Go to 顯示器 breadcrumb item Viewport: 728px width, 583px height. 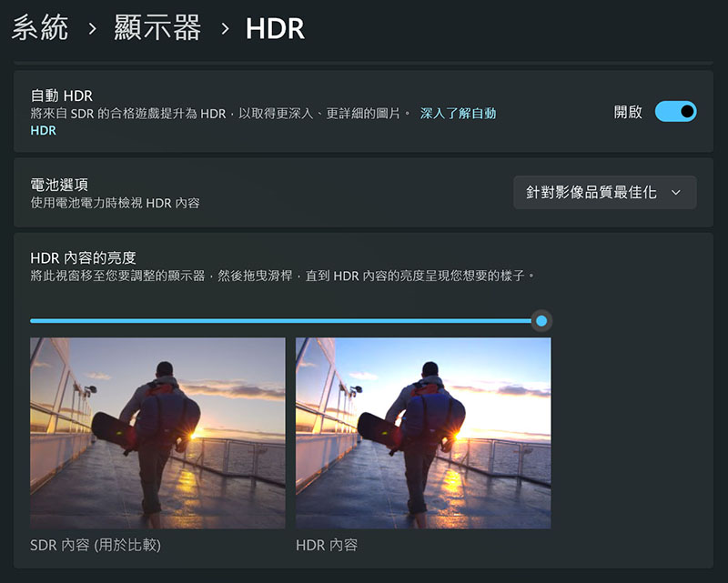[157, 28]
